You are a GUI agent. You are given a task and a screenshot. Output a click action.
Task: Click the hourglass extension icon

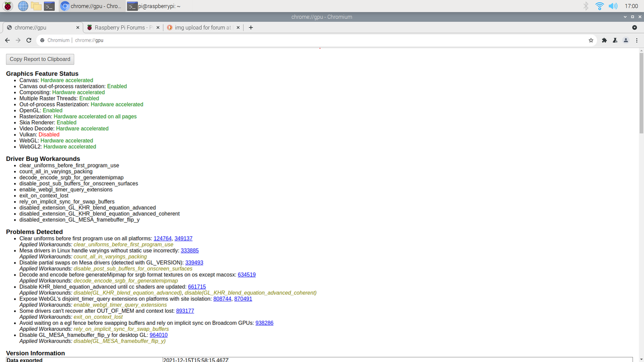coord(615,40)
